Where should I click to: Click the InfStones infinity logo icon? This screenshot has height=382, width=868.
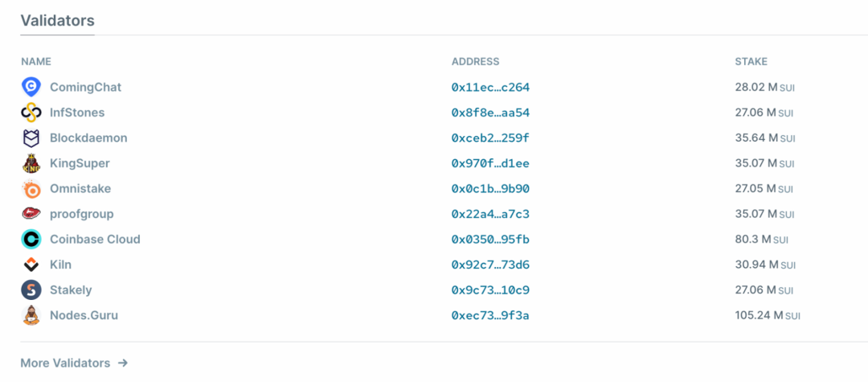tap(31, 113)
